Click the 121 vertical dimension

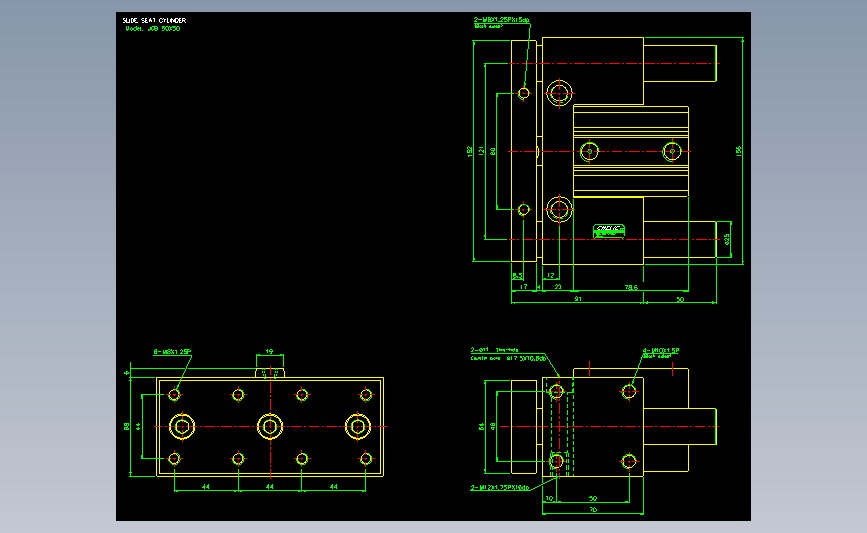(x=481, y=151)
